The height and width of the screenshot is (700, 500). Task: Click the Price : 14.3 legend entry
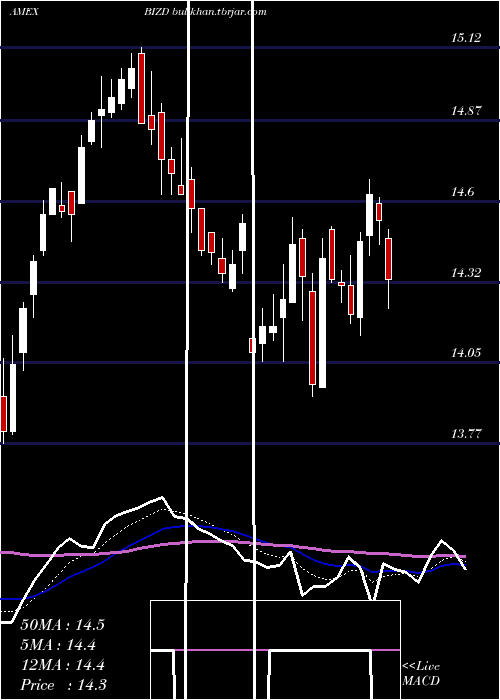pos(63,685)
